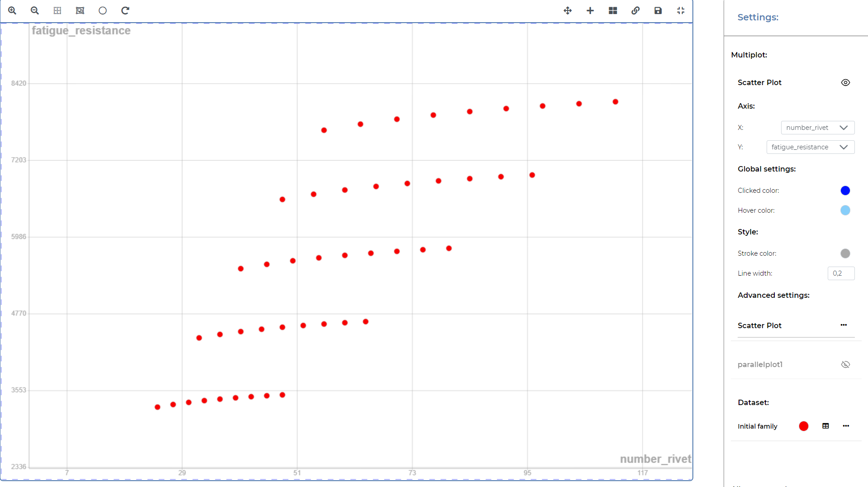
Task: Select the circle tool icon
Action: click(x=103, y=10)
